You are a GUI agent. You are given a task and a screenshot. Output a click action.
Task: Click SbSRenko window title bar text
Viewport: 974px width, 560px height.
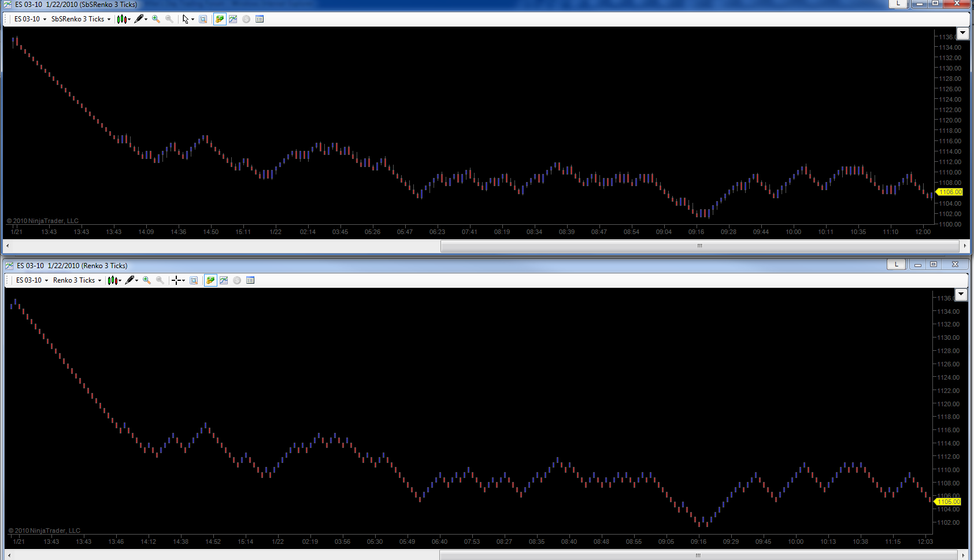pos(76,4)
